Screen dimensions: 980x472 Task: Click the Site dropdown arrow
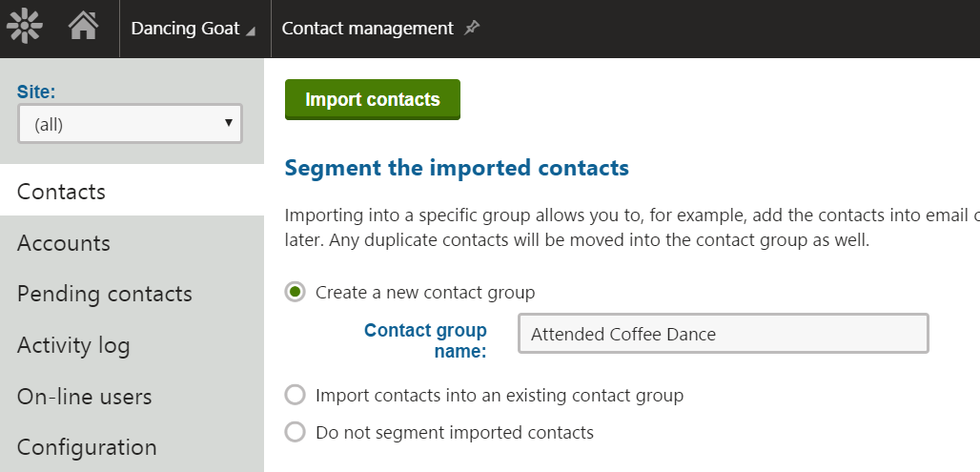pyautogui.click(x=229, y=123)
